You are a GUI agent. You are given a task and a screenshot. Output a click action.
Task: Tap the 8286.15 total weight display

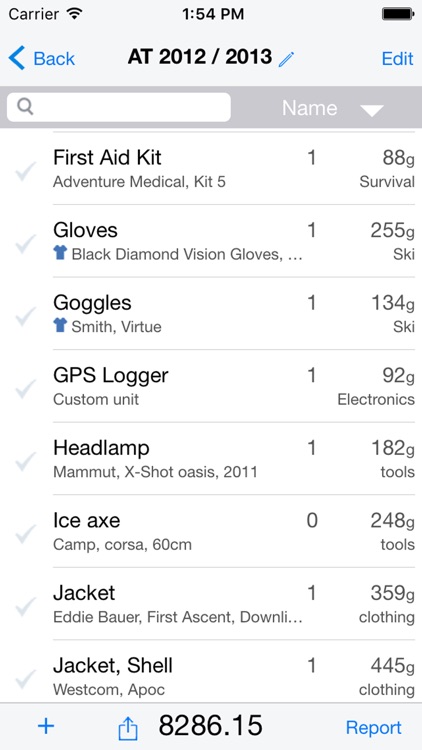211,726
